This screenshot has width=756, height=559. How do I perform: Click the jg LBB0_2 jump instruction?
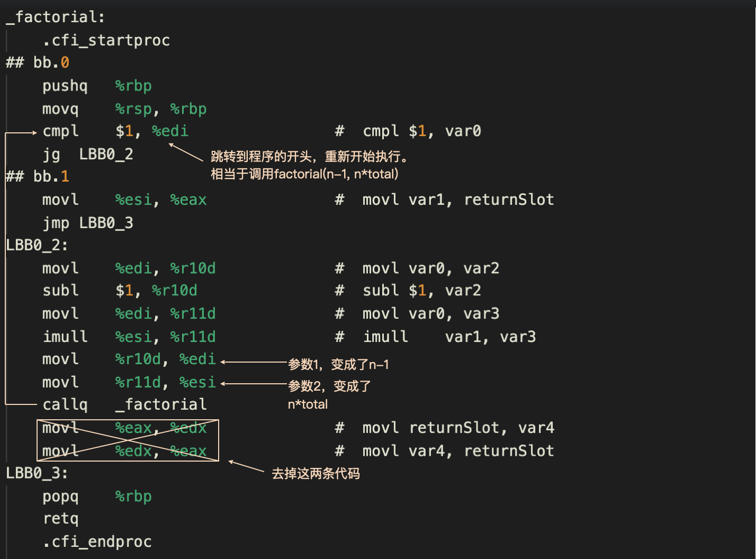pyautogui.click(x=88, y=155)
